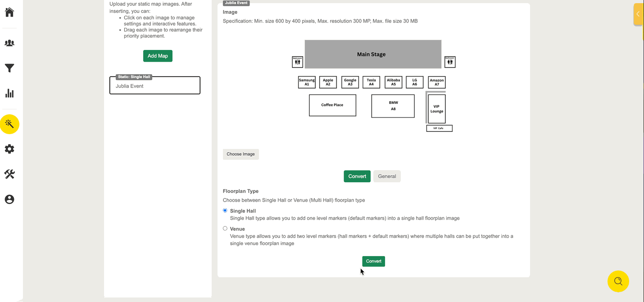Click 'Google A3' booth on the floorplan
The image size is (644, 302).
pos(350,82)
